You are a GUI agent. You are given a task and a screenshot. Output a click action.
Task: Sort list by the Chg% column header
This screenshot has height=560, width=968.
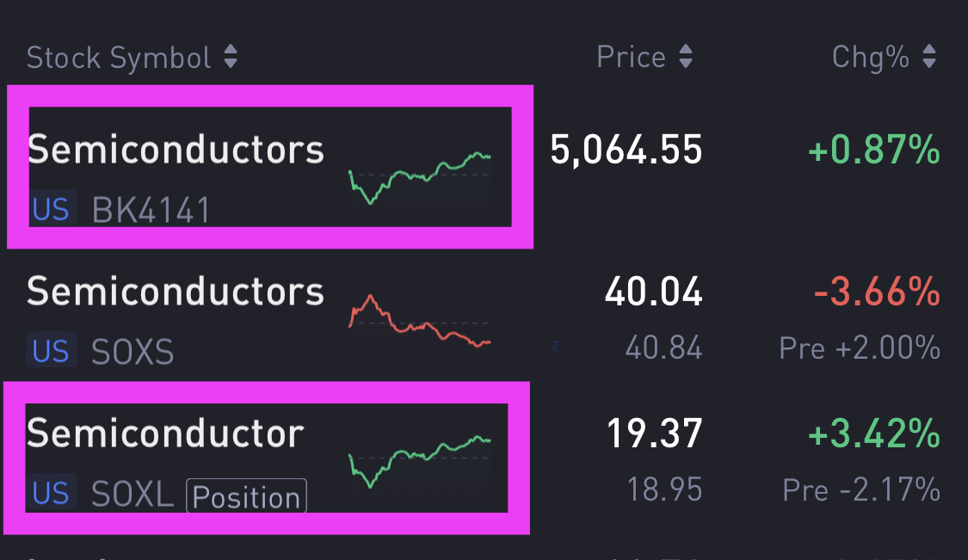(870, 58)
